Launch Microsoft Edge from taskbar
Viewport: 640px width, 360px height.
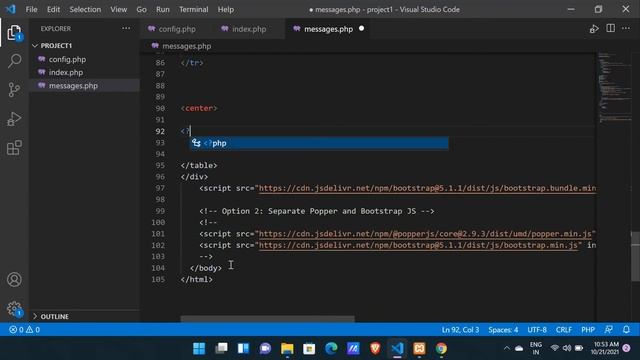point(331,349)
